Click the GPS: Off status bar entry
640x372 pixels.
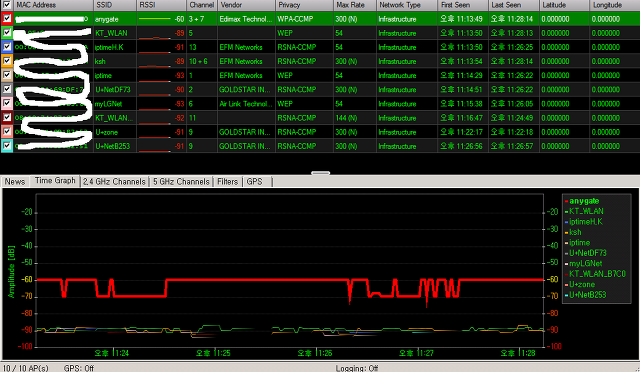(x=79, y=368)
